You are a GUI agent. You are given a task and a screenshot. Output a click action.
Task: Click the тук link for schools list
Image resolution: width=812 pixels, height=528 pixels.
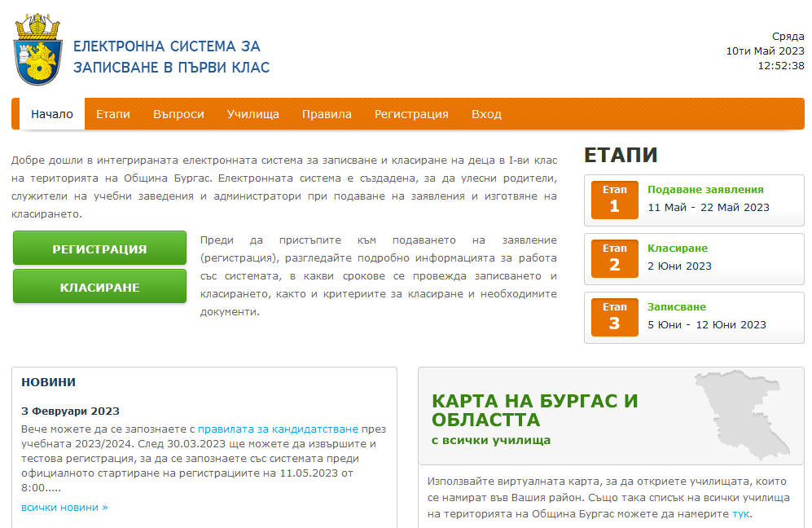[740, 514]
